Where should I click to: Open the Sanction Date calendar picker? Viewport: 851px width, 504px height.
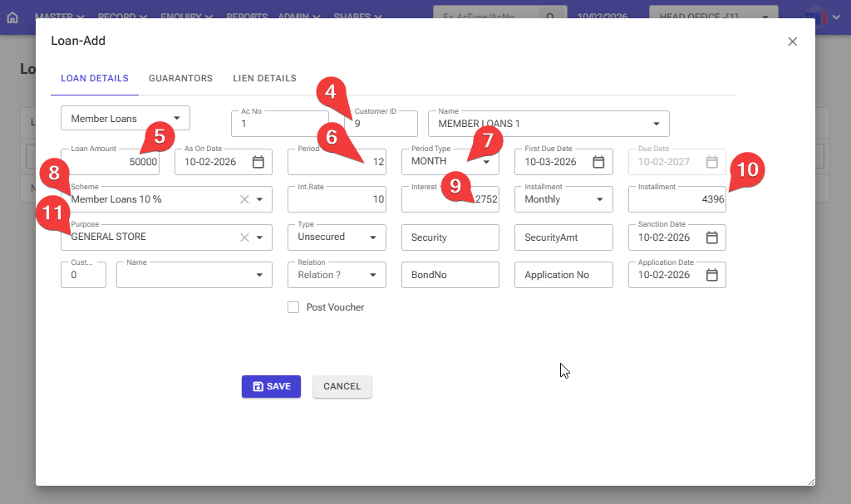pos(711,237)
